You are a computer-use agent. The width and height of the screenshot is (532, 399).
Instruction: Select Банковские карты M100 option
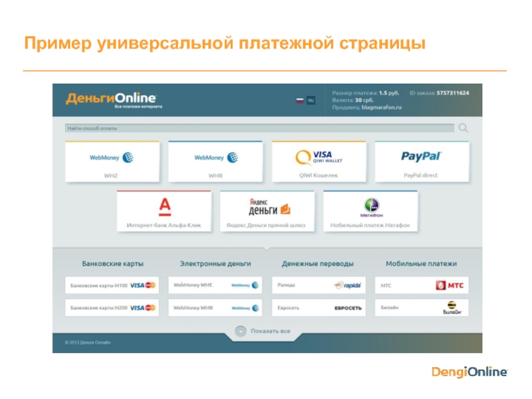tap(112, 285)
